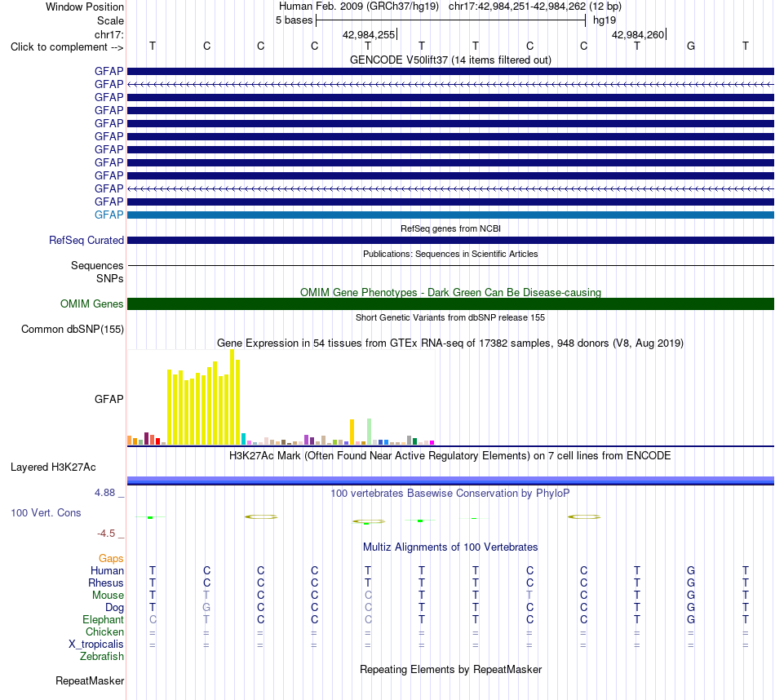
Task: Select the chr17: label
Action: pyautogui.click(x=109, y=34)
